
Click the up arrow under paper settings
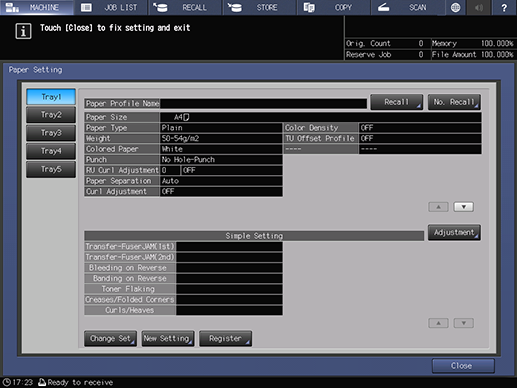pos(438,207)
